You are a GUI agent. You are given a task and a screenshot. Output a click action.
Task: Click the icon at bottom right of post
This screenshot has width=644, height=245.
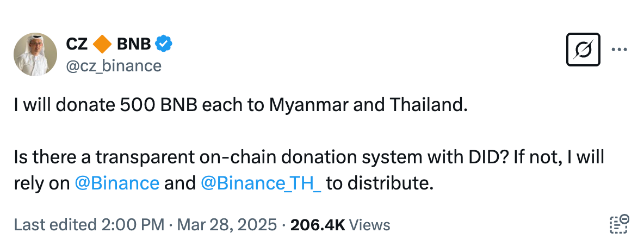click(620, 224)
